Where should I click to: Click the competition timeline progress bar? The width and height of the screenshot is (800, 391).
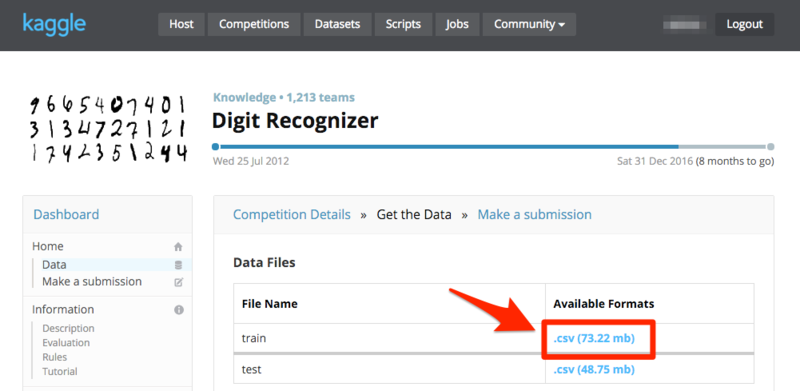click(x=493, y=146)
